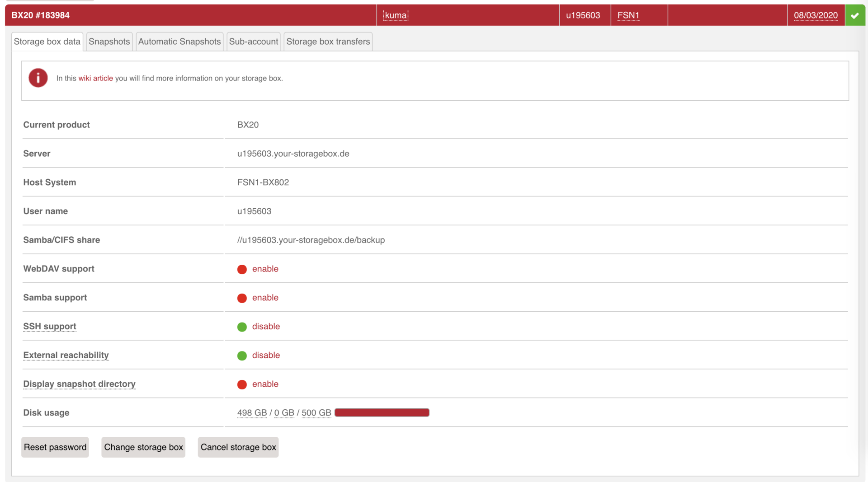Switch to the Snapshots tab
868x482 pixels.
(x=109, y=41)
